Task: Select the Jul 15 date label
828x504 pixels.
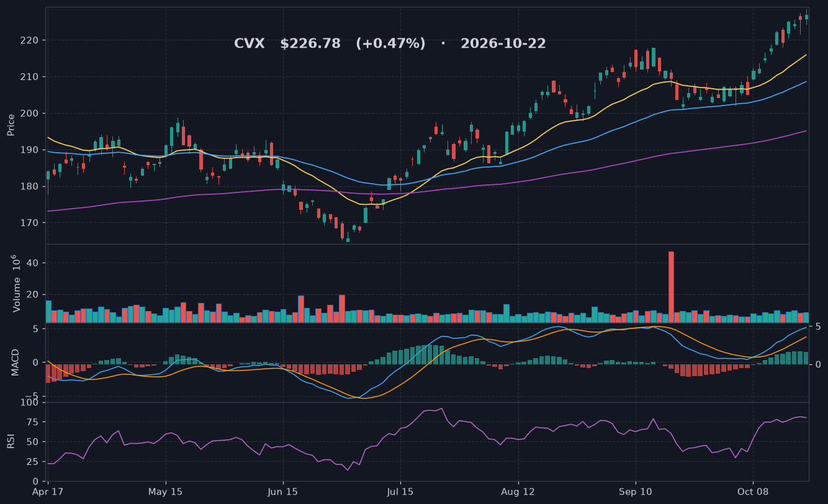Action: (x=400, y=492)
